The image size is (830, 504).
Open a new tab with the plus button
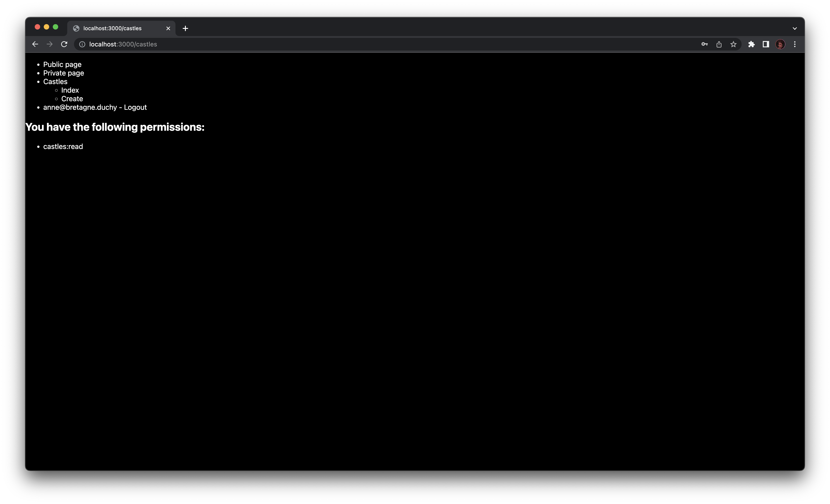point(185,28)
